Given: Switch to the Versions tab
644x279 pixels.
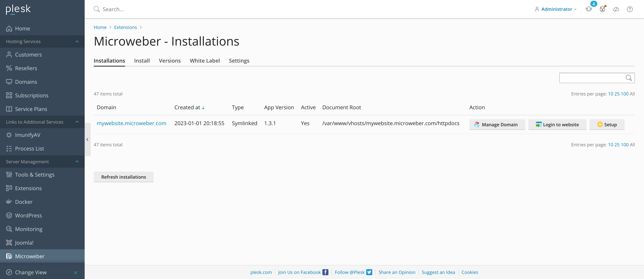Looking at the screenshot, I should coord(170,61).
